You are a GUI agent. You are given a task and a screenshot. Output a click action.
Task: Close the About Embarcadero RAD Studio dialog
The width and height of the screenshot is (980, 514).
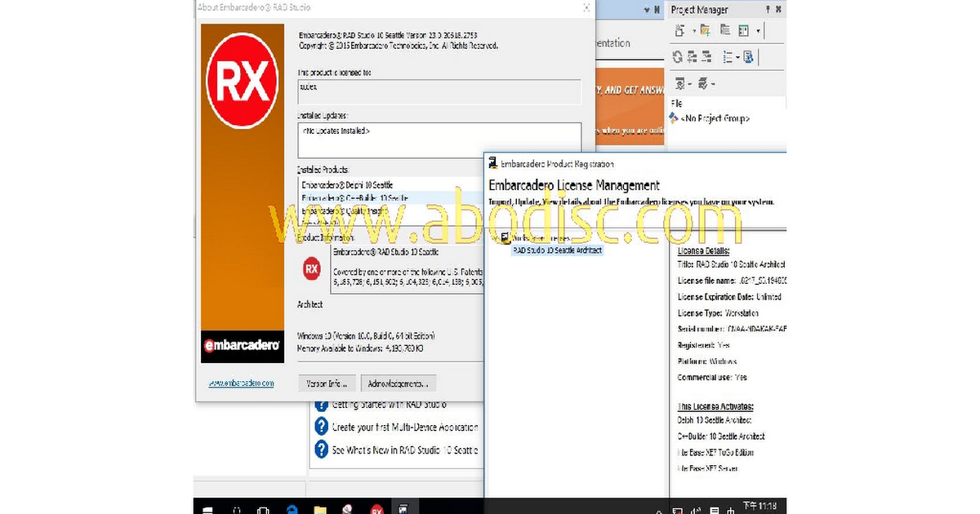tap(586, 8)
